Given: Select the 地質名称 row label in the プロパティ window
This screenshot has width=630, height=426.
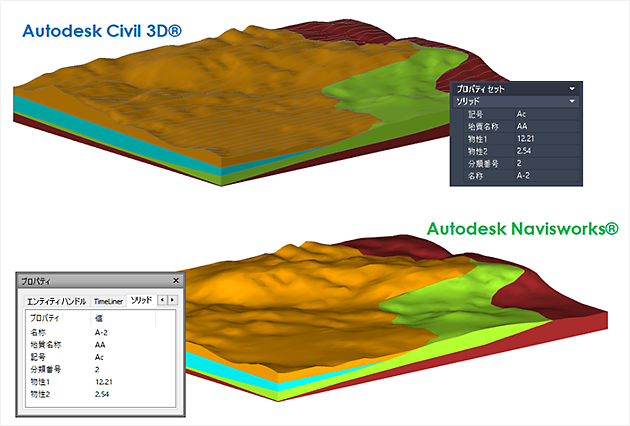Looking at the screenshot, I should 46,345.
